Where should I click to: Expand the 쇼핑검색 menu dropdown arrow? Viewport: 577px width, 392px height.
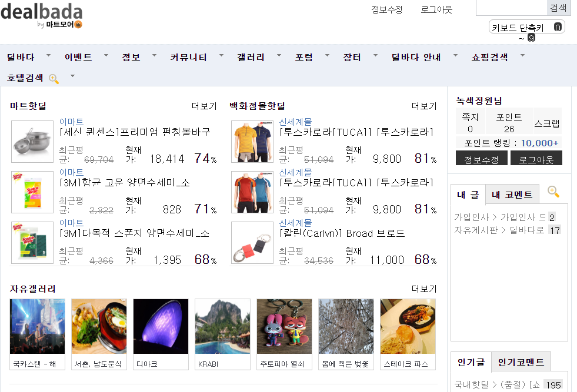pos(522,56)
